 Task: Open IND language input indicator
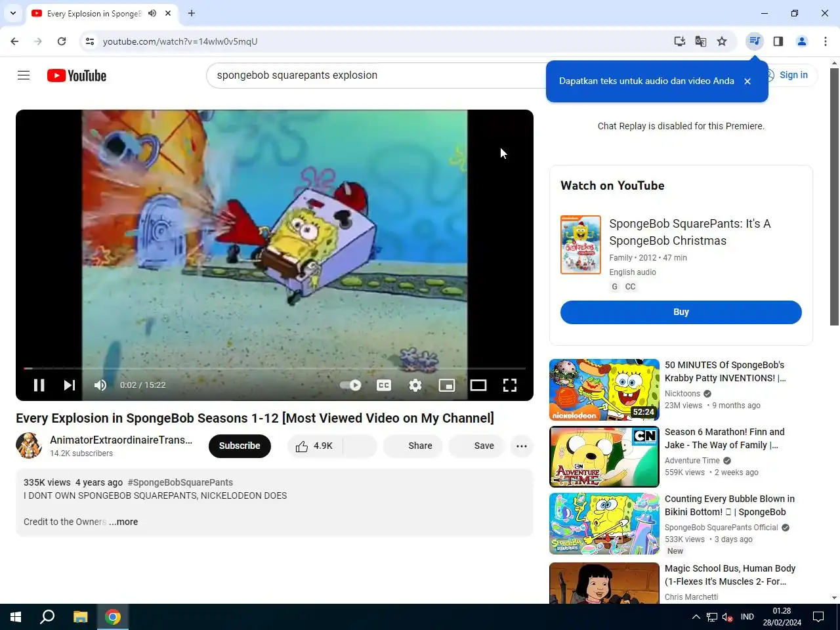[x=747, y=617]
